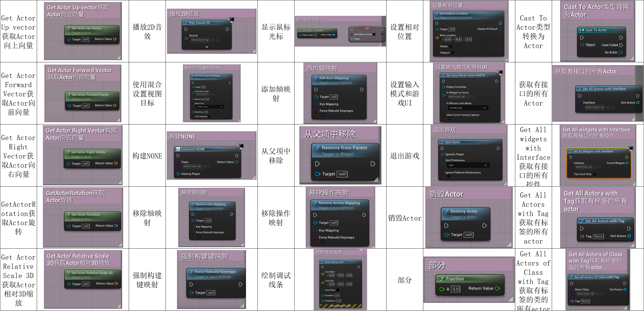
Task: Click the Return Value pin on Fraction node
Action: (497, 289)
